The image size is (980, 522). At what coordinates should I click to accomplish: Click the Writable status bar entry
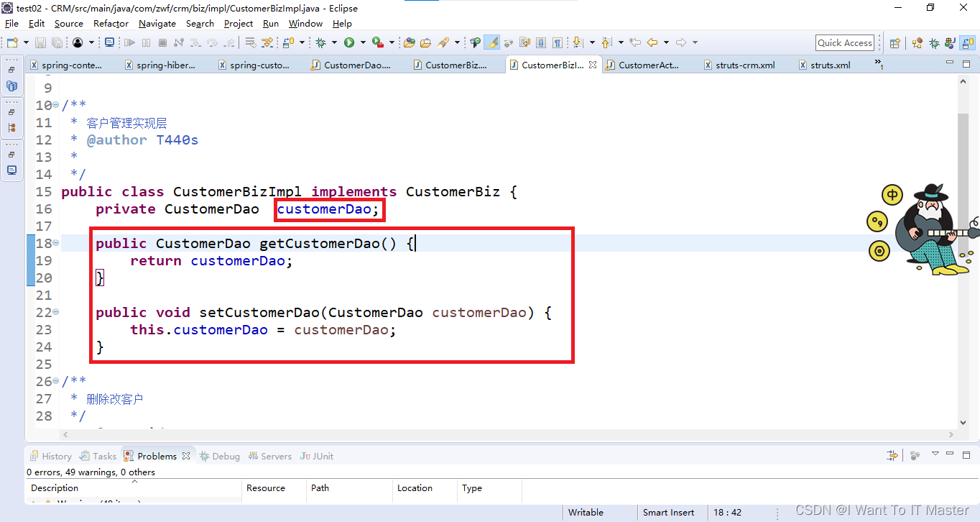pyautogui.click(x=586, y=513)
